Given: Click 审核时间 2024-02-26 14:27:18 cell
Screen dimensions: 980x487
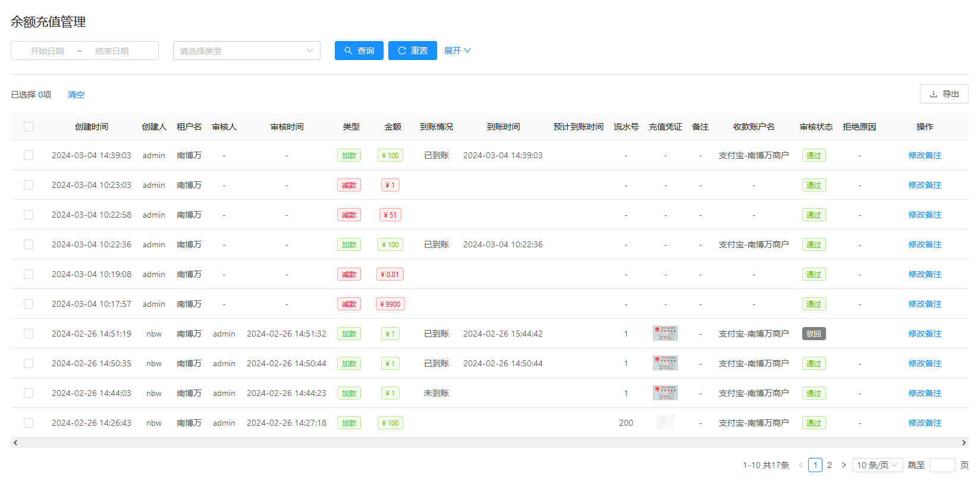Looking at the screenshot, I should 287,423.
